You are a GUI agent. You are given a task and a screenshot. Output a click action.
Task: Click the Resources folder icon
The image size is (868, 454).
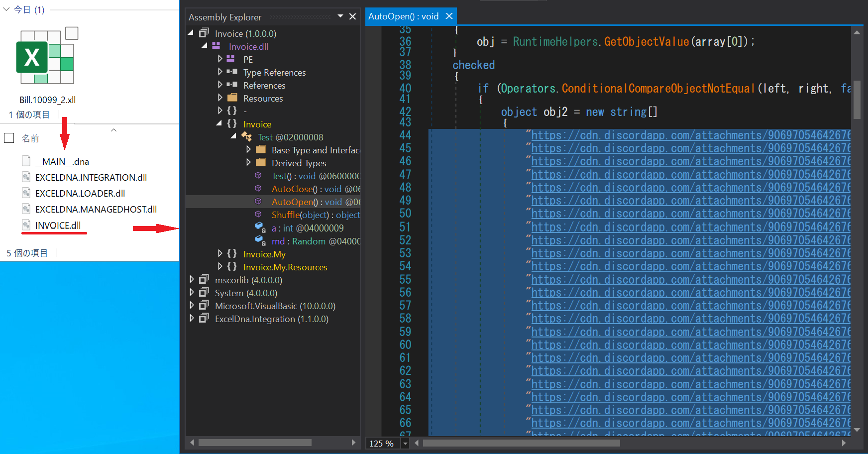232,98
